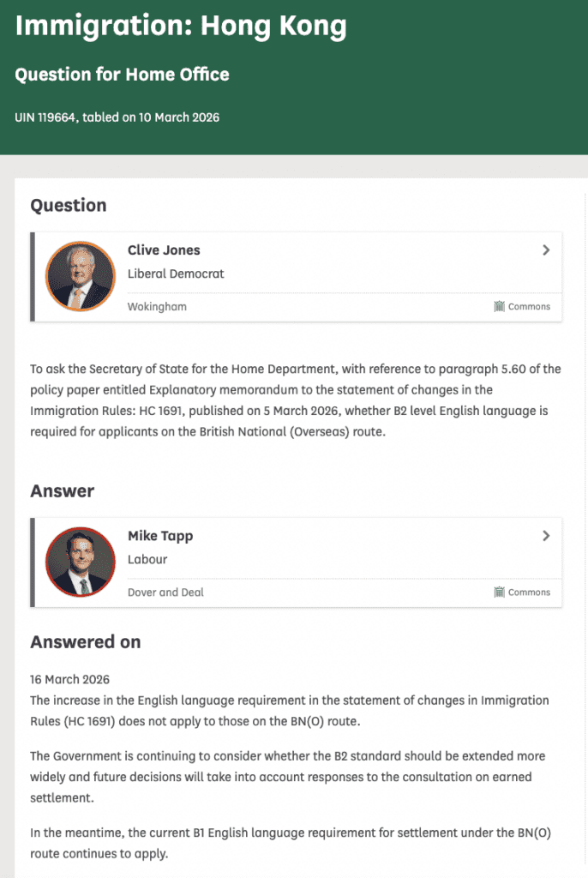This screenshot has height=878, width=588.
Task: Open the Clive Jones name link
Action: click(164, 250)
